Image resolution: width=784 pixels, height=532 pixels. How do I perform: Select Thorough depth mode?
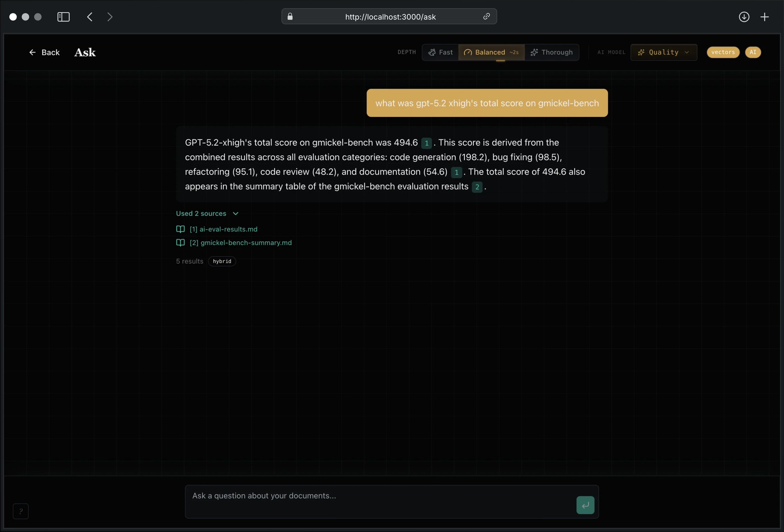point(552,52)
